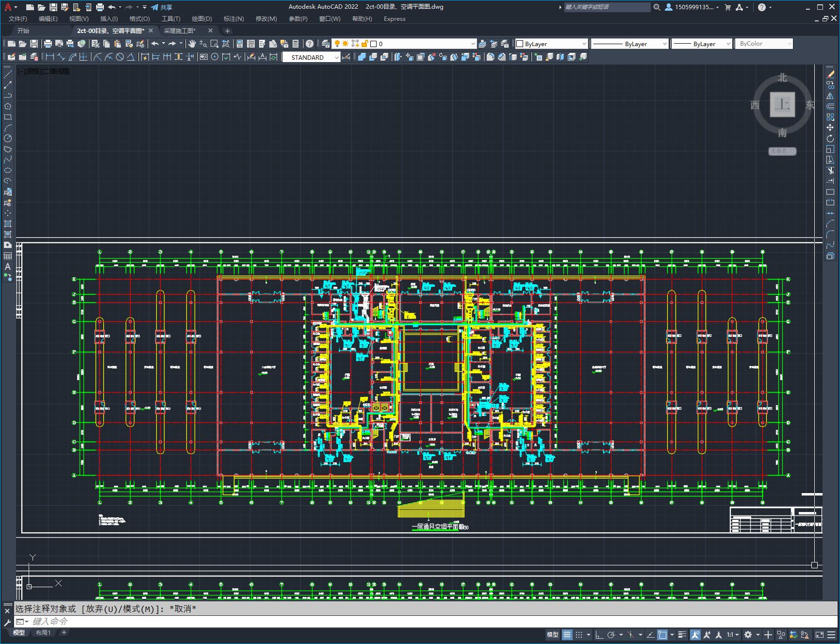
Task: Toggle the drawing grid display
Action: click(x=567, y=634)
